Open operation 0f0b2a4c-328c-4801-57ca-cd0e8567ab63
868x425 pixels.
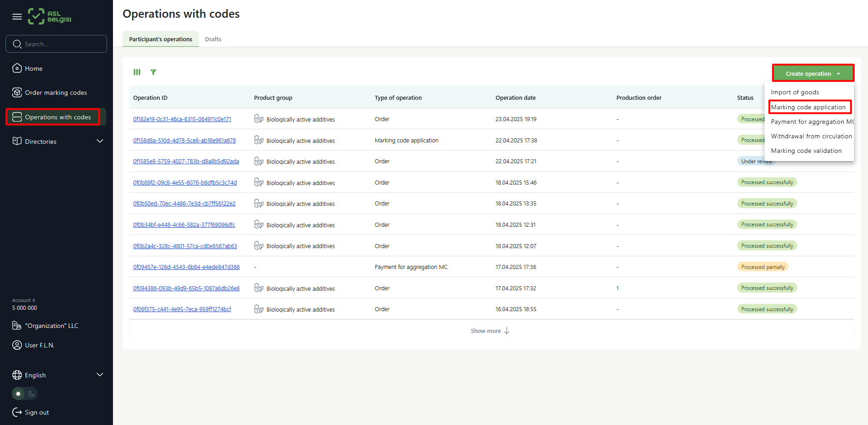click(x=185, y=246)
